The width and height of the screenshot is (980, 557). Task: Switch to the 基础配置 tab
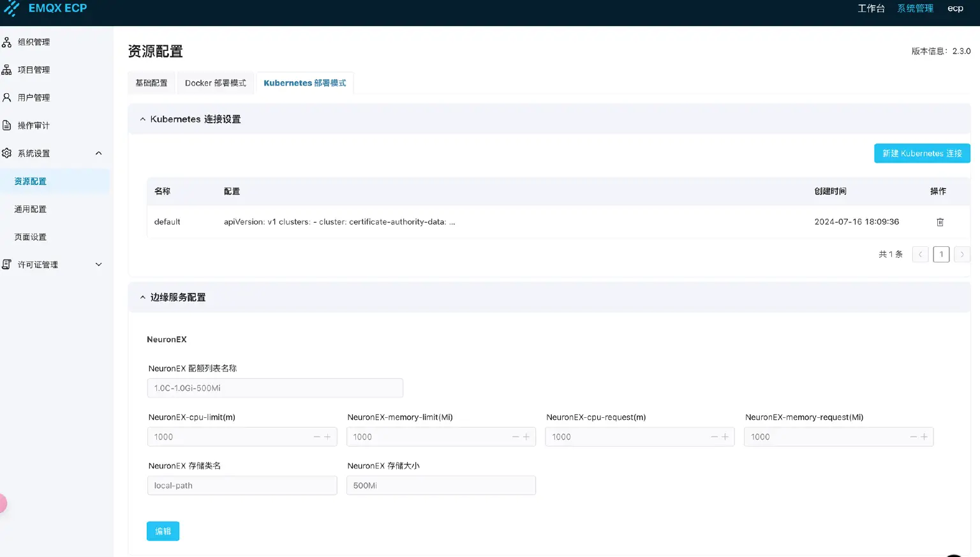click(151, 82)
